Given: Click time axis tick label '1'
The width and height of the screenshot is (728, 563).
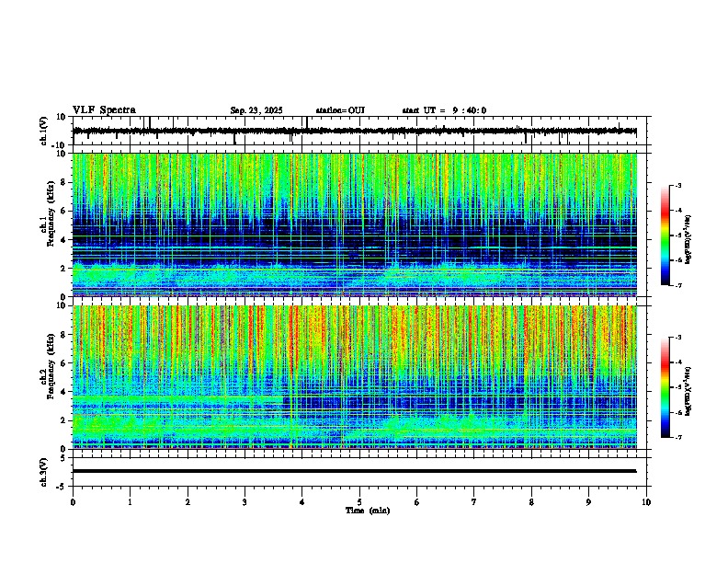Looking at the screenshot, I should (x=130, y=502).
